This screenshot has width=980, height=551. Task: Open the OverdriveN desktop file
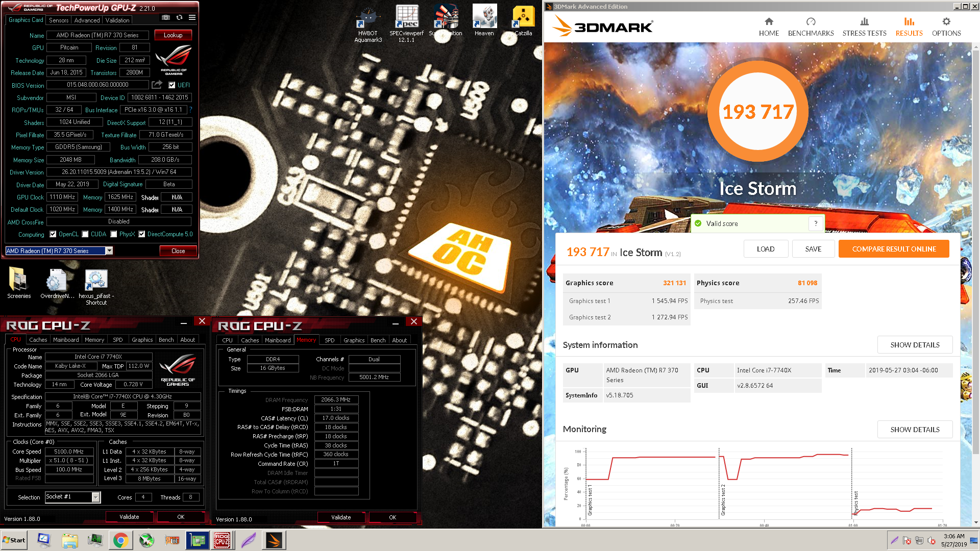[x=57, y=283]
